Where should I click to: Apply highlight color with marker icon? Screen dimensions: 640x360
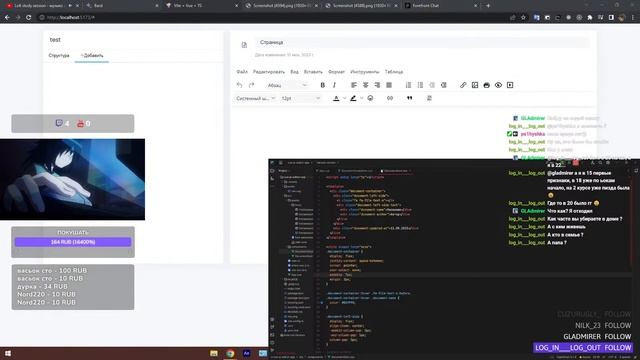(x=353, y=98)
